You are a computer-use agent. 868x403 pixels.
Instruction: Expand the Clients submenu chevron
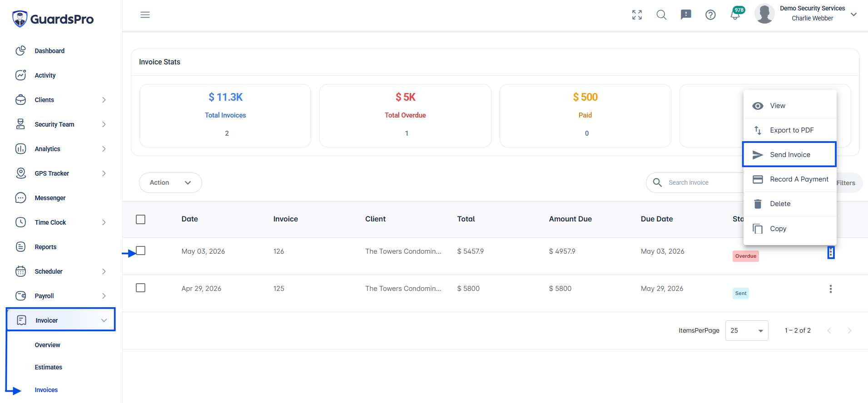[x=104, y=100]
